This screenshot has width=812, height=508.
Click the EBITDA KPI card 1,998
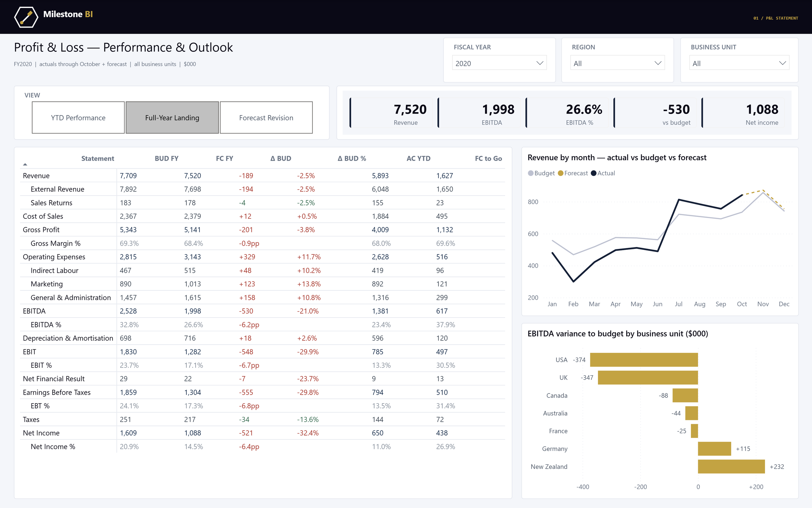point(479,113)
